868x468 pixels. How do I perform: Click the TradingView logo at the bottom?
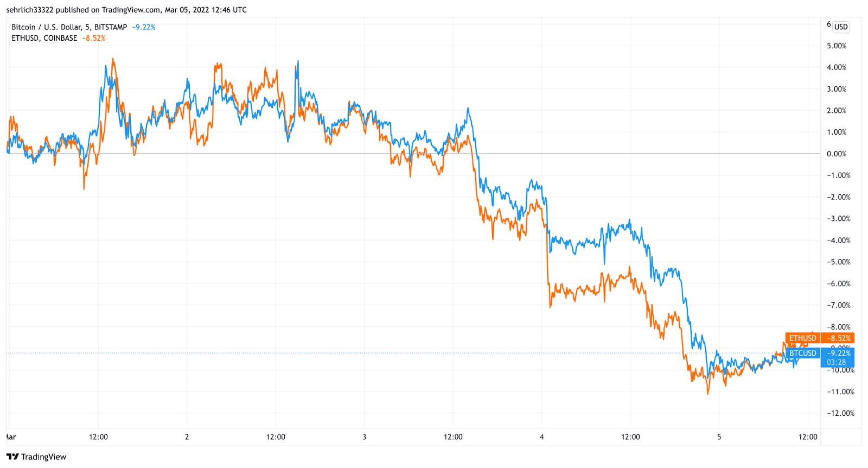pos(36,457)
